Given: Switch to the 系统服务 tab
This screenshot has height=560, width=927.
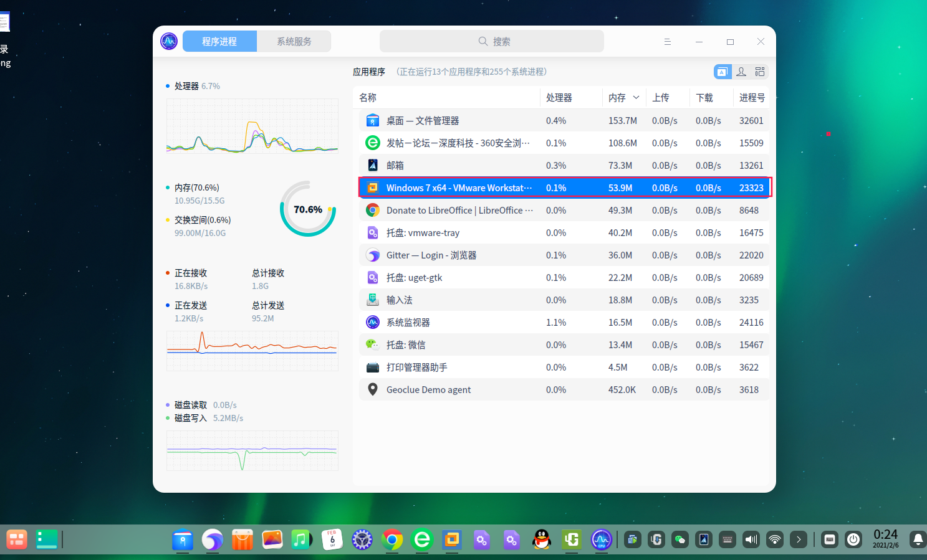Looking at the screenshot, I should point(294,42).
